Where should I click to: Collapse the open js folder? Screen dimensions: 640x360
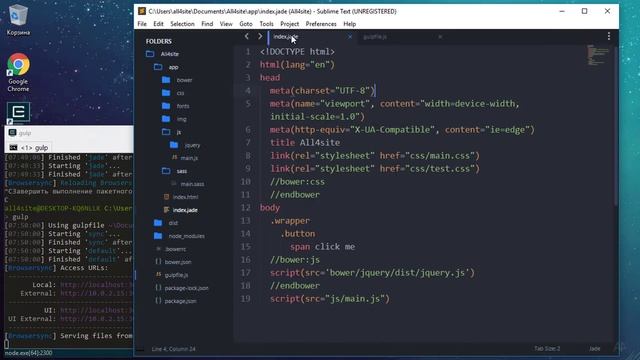point(166,132)
